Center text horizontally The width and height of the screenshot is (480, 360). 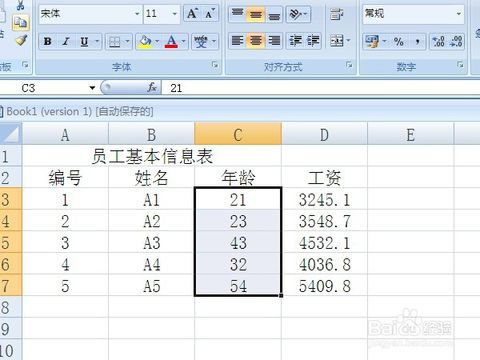click(256, 41)
